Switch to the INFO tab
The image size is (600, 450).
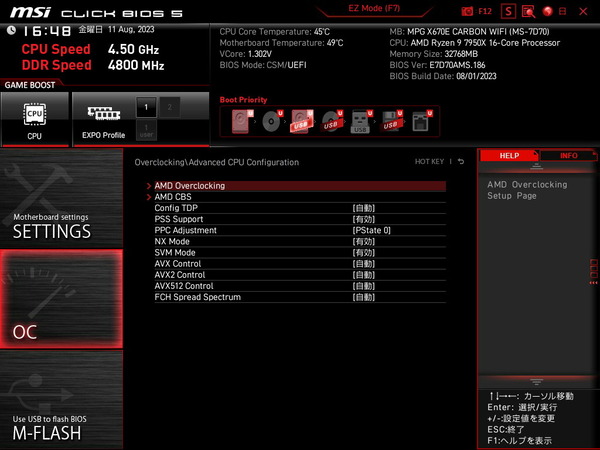[x=569, y=156]
